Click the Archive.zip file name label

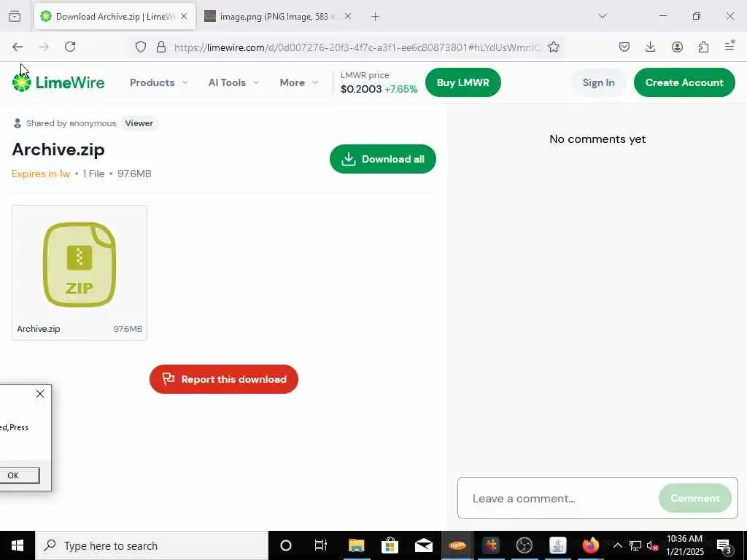coord(39,329)
